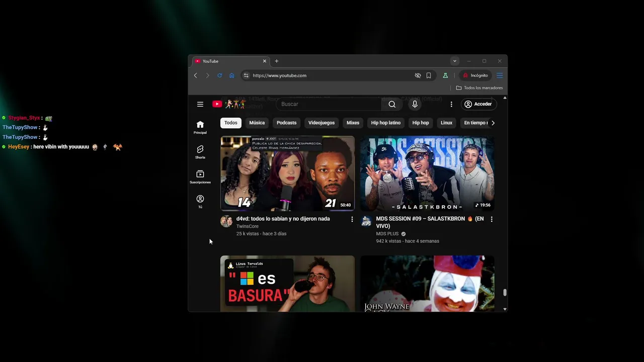
Task: Open Tú profile in sidebar
Action: [x=200, y=202]
